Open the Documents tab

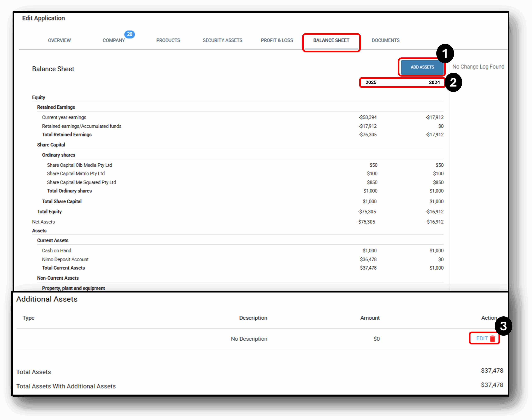[386, 40]
